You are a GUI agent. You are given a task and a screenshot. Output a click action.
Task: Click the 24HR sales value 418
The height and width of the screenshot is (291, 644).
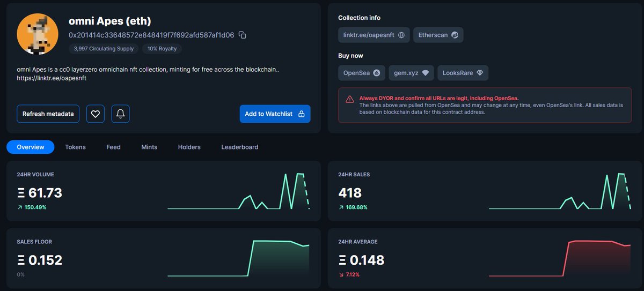pyautogui.click(x=350, y=192)
